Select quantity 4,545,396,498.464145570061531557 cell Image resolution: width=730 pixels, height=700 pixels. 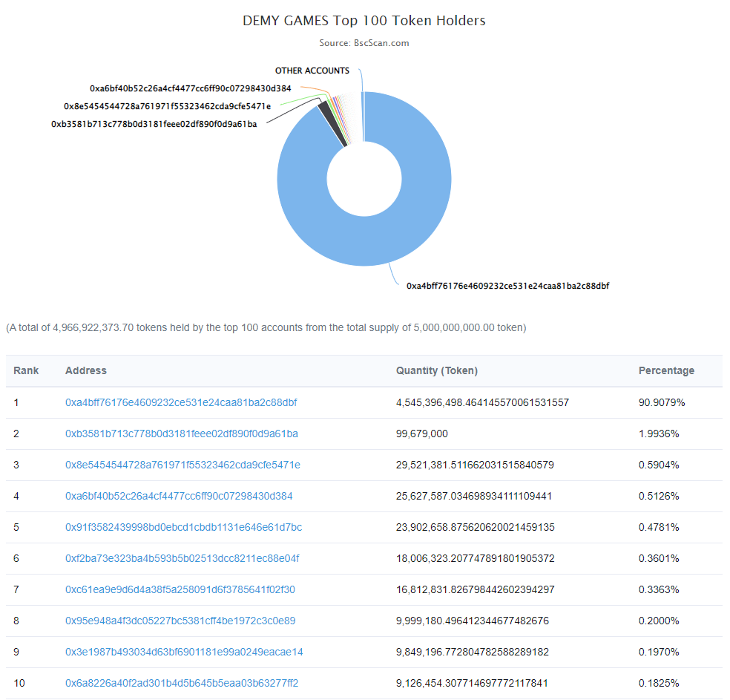point(482,402)
